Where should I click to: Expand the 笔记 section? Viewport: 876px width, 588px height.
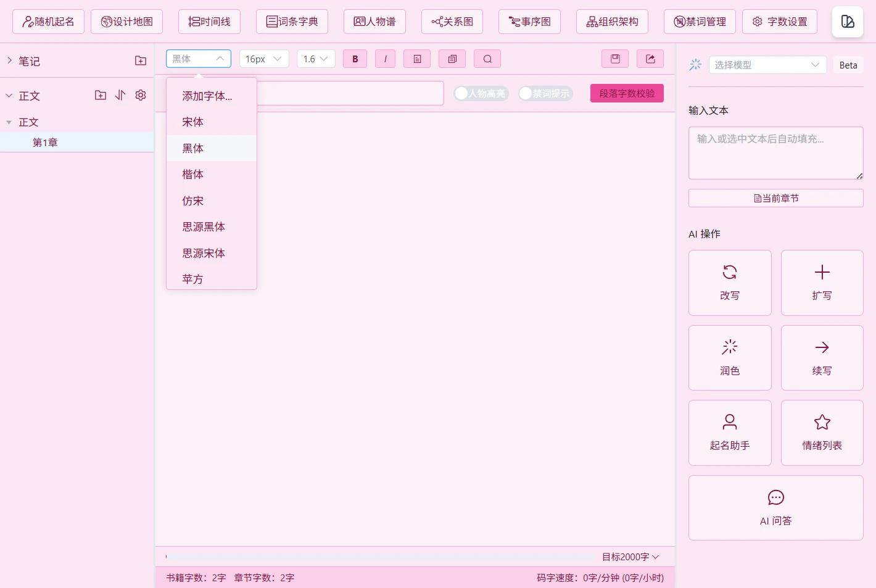point(9,60)
